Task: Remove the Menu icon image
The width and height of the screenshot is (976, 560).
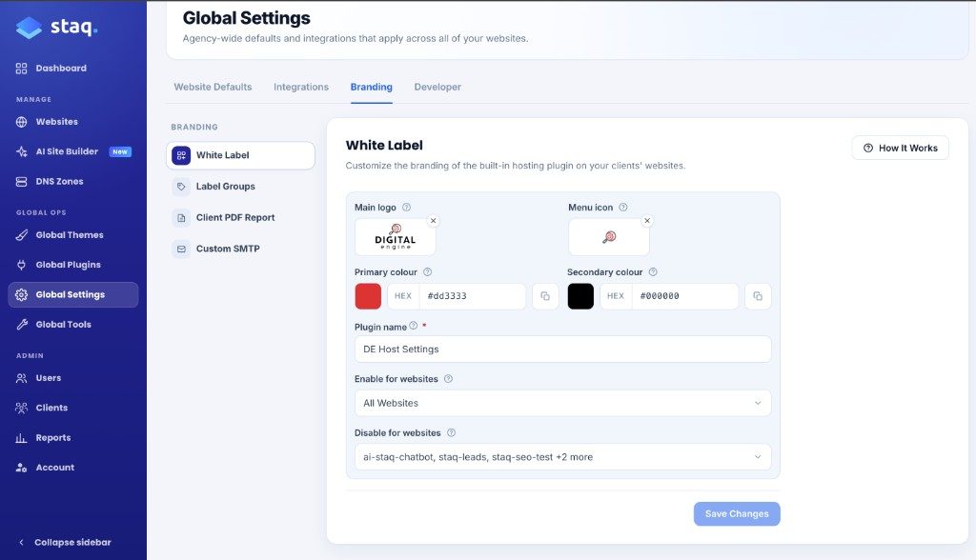Action: (647, 221)
